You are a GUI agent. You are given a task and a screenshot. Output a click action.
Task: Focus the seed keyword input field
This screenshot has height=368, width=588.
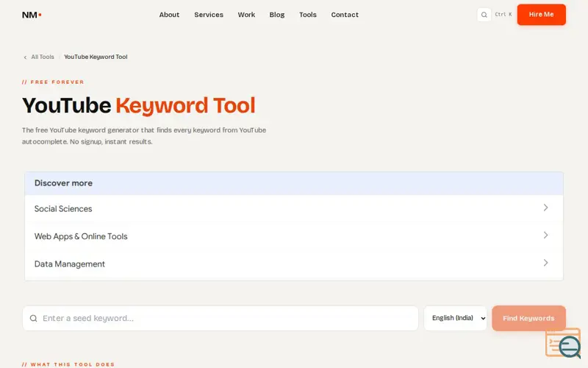click(x=220, y=318)
